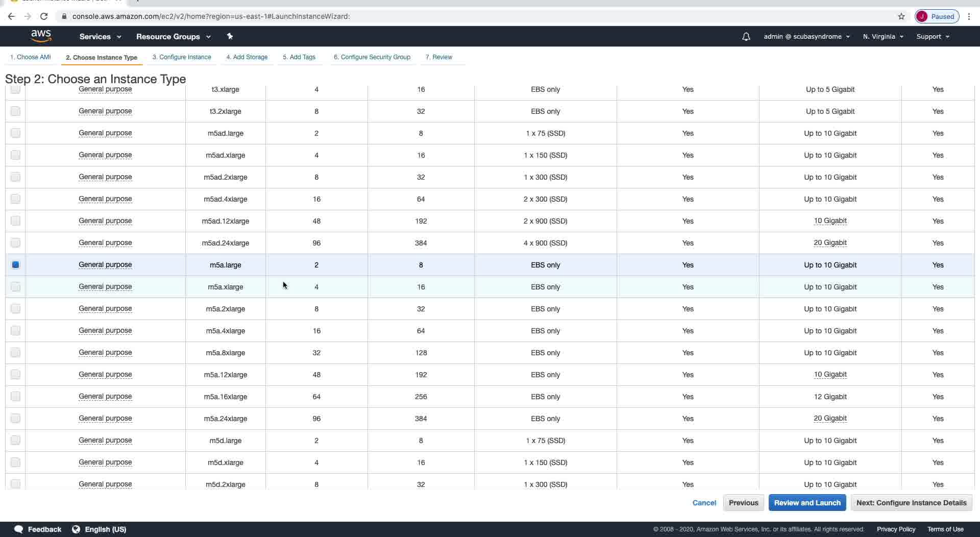Open the notifications bell
Screen dimensions: 980x537
(x=746, y=37)
